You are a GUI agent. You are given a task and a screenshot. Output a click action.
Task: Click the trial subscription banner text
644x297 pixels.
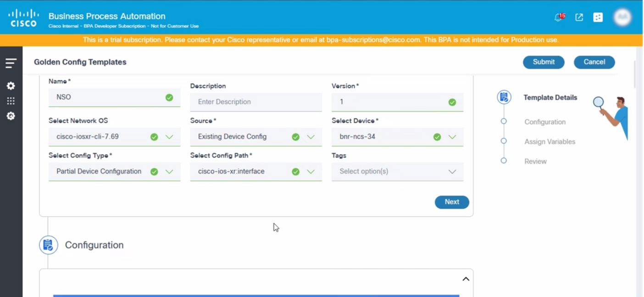coord(321,40)
